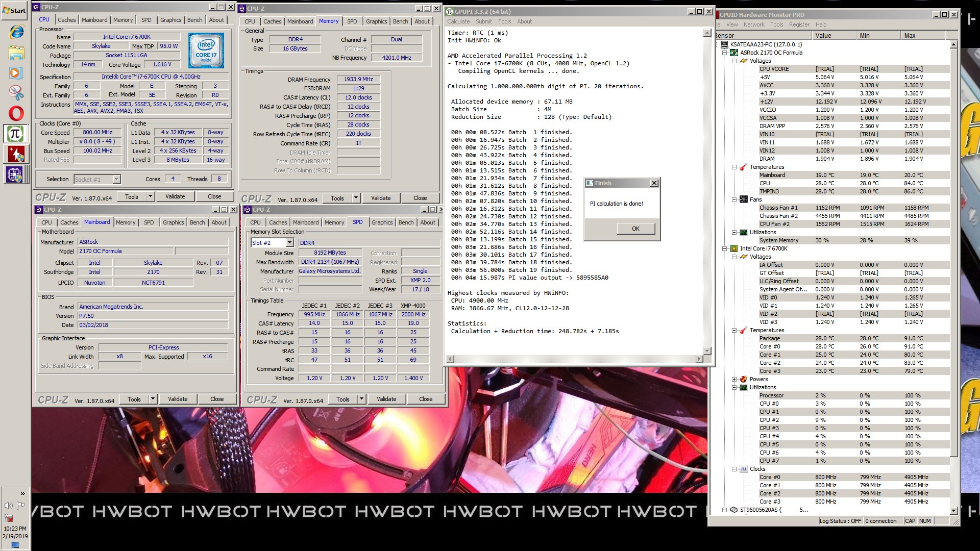Collapse the mainboard Voltages tree node
980x551 pixels.
734,61
